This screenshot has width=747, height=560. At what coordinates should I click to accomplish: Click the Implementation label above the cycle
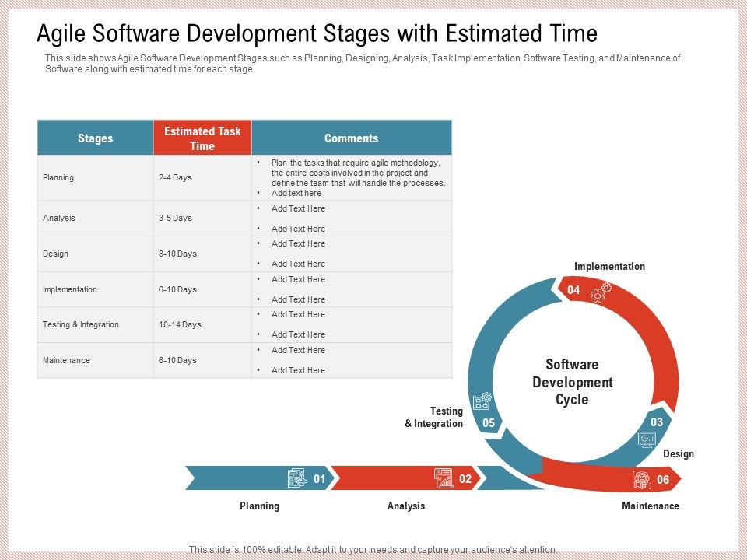click(x=609, y=267)
